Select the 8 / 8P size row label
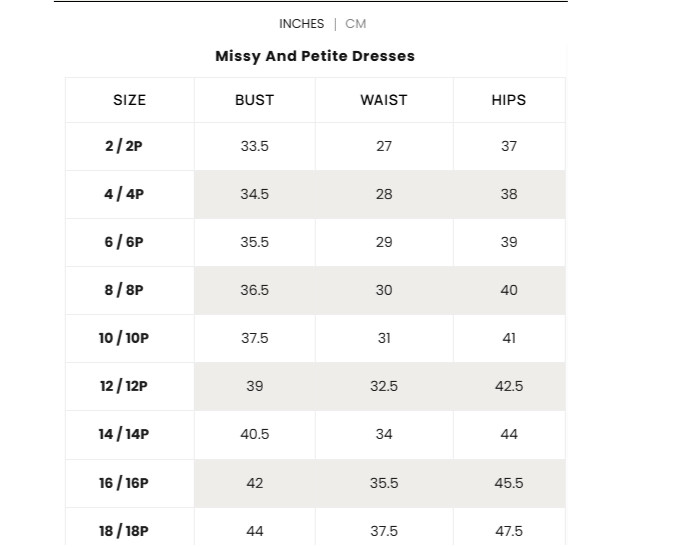 click(x=124, y=290)
